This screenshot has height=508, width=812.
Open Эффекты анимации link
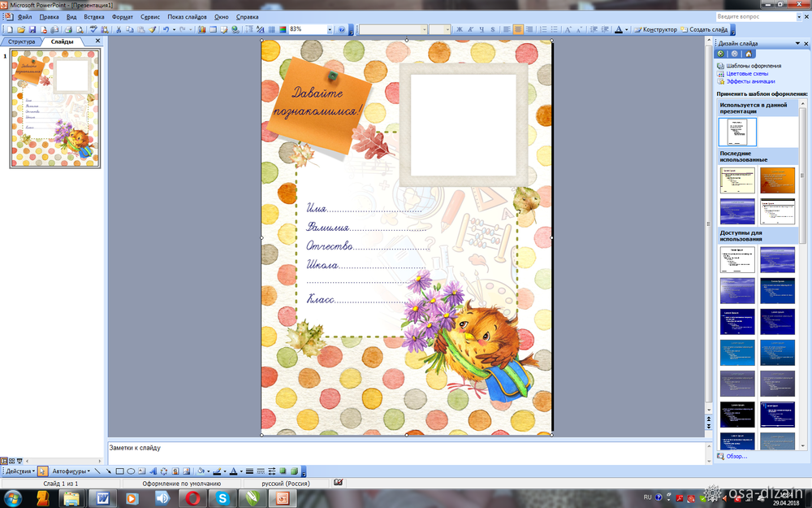pyautogui.click(x=750, y=81)
